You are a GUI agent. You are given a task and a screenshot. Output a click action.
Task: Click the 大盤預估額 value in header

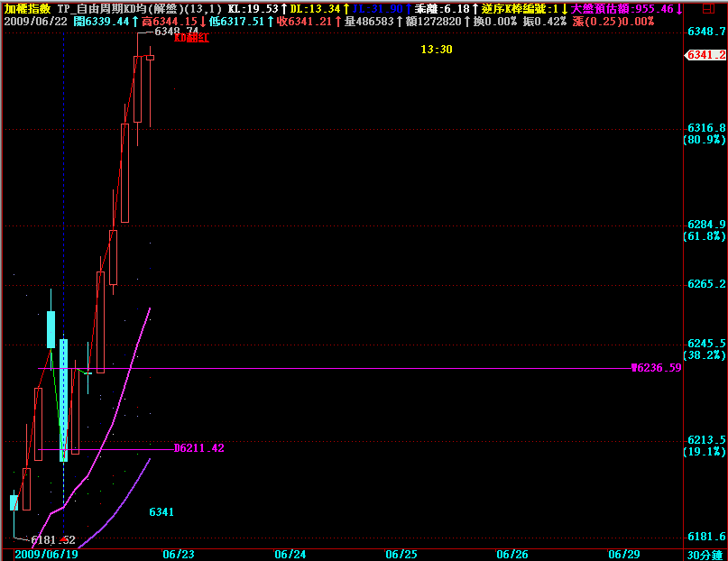(627, 8)
